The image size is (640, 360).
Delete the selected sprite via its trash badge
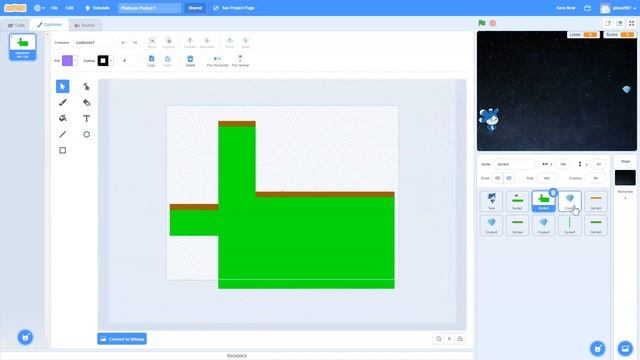coord(553,193)
